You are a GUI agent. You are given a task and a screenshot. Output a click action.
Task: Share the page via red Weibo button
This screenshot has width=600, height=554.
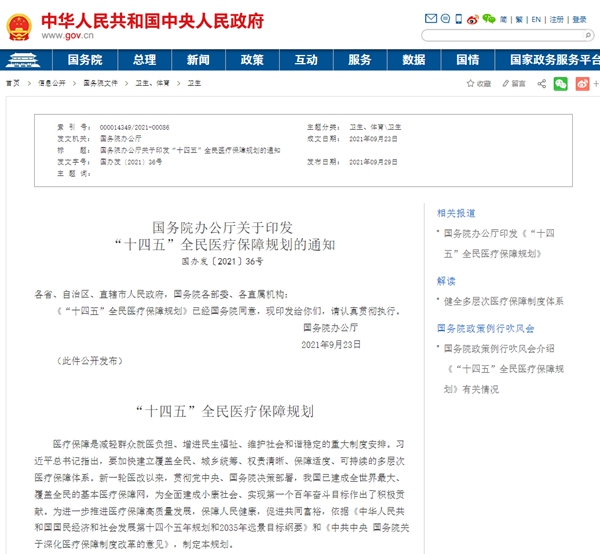583,84
